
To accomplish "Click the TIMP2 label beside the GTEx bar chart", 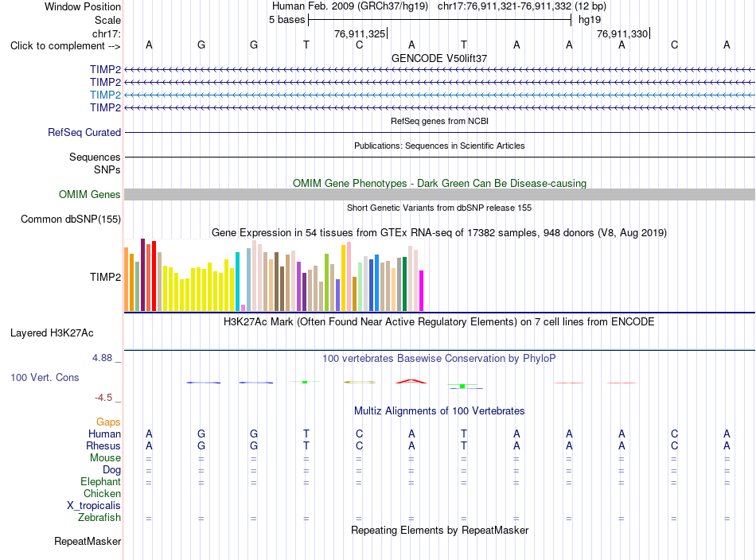I will click(x=105, y=277).
